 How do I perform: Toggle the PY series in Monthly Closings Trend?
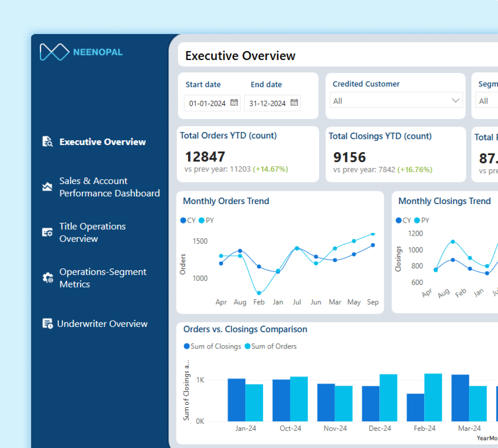pyautogui.click(x=422, y=220)
